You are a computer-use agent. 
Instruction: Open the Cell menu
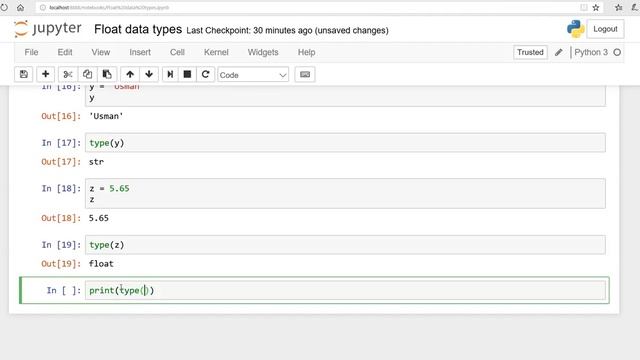(177, 52)
